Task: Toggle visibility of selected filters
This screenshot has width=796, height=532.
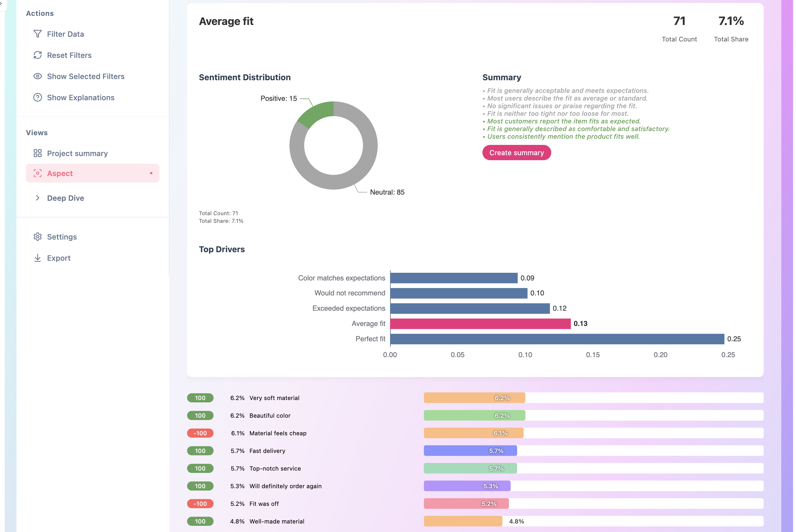Action: click(x=86, y=76)
